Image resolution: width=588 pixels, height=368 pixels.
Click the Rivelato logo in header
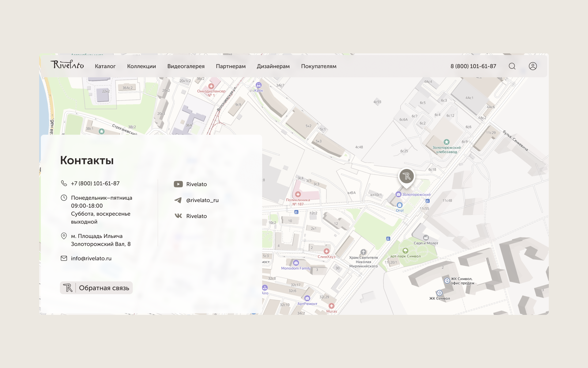pos(67,65)
